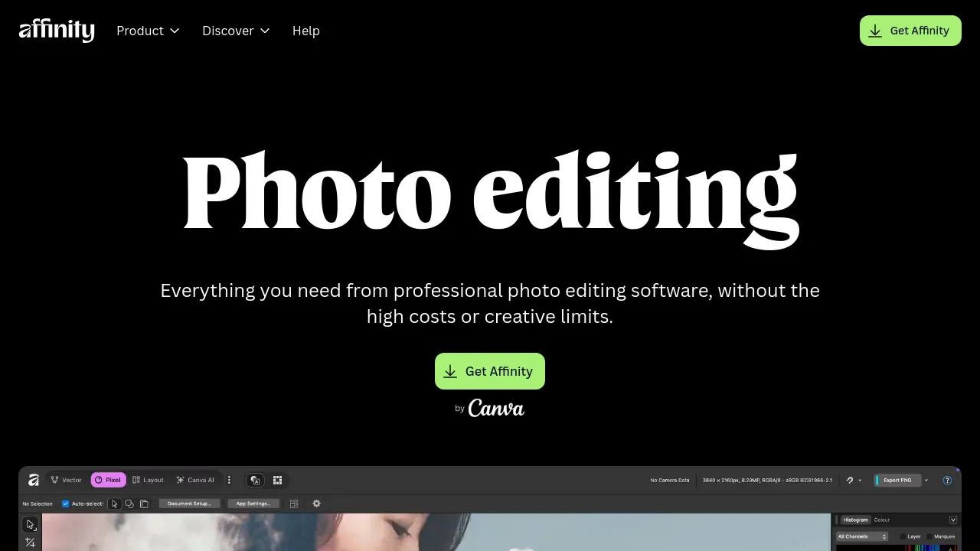Viewport: 980px width, 551px height.
Task: Click the Affinity logo in the site header
Action: pos(57,31)
